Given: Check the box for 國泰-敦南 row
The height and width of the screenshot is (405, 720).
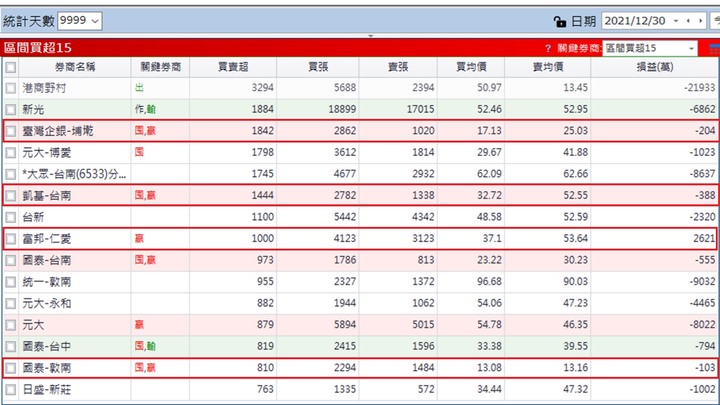Looking at the screenshot, I should click(11, 368).
